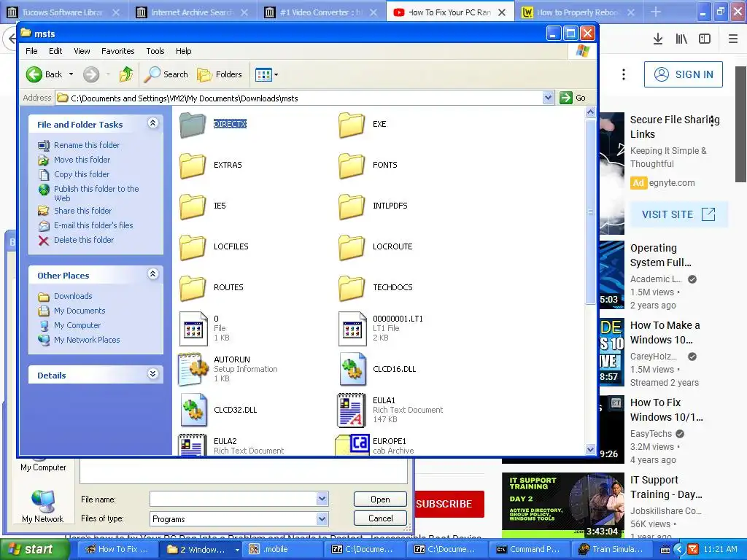The image size is (747, 560).
Task: Open the Back button history dropdown arrow
Action: [x=71, y=74]
